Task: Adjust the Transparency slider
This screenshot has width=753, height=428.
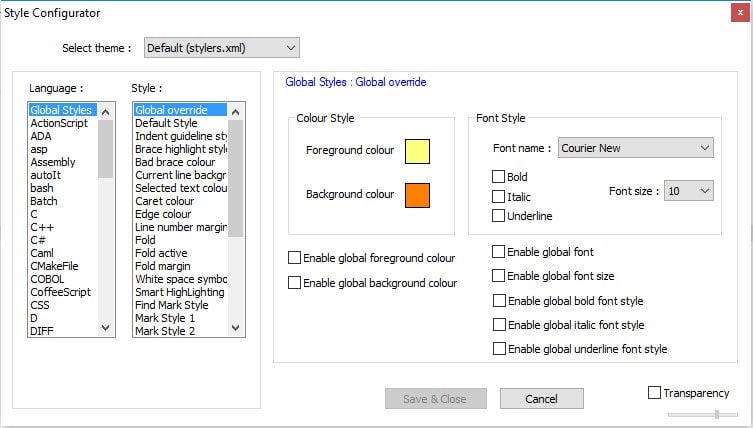Action: click(x=717, y=414)
